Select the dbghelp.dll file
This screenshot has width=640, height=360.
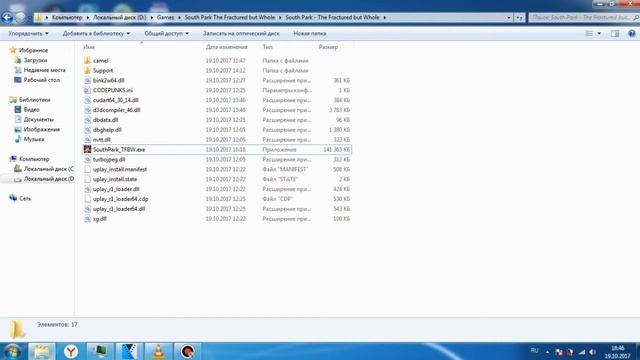(107, 130)
